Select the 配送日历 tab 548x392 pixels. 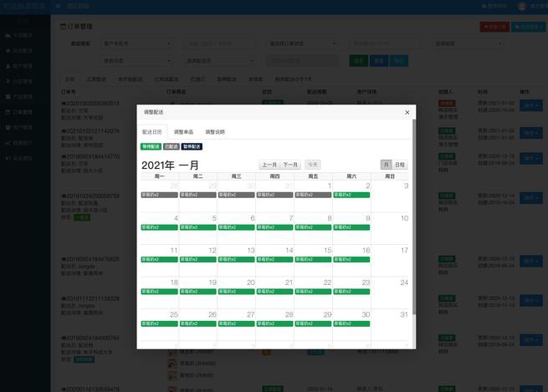(152, 132)
